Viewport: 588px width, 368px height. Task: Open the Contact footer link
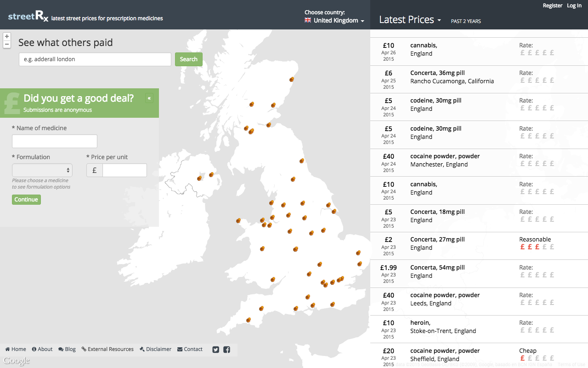[190, 349]
